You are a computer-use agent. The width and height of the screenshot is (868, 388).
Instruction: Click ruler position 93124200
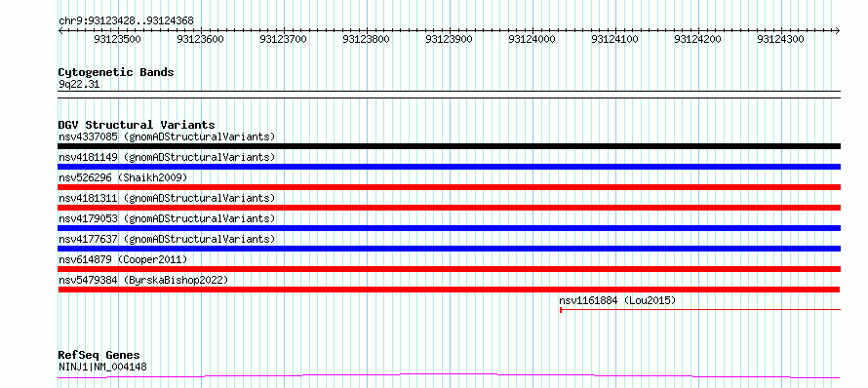pos(698,39)
